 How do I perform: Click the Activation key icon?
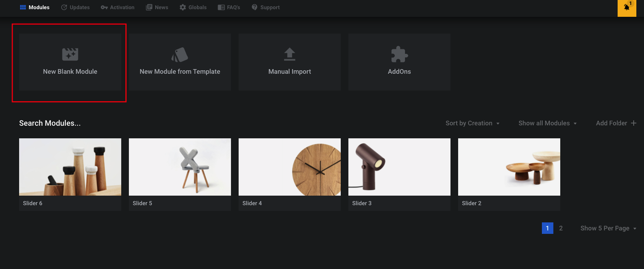104,7
